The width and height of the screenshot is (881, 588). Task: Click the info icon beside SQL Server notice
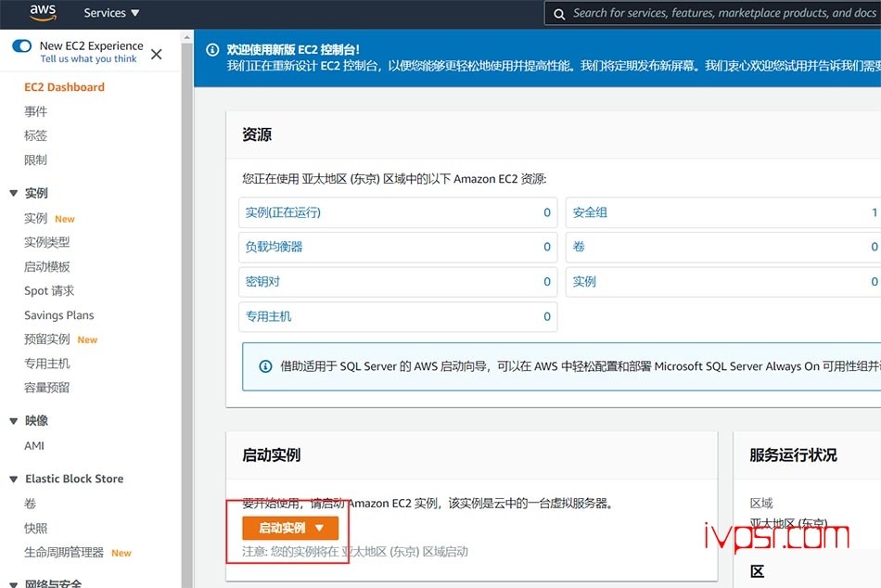(x=265, y=366)
